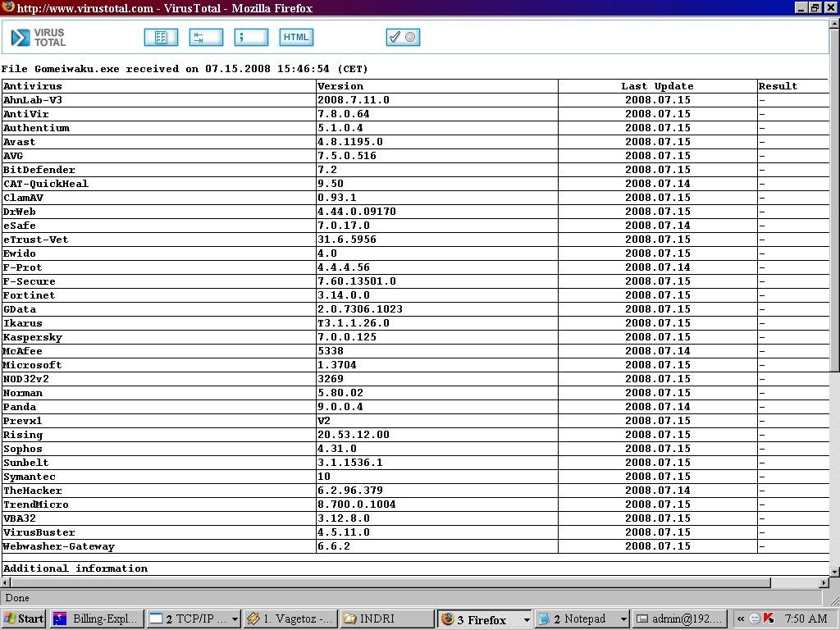Click DrWeb version 4.44.0.09170
The height and width of the screenshot is (630, 840).
pos(357,212)
